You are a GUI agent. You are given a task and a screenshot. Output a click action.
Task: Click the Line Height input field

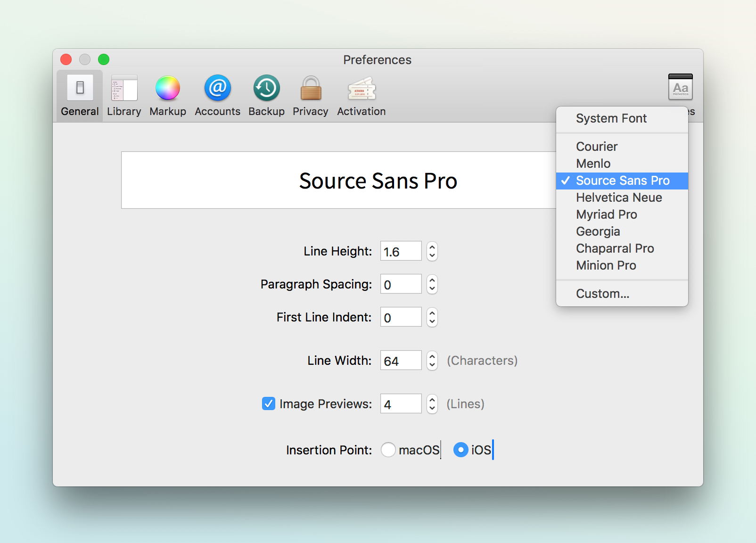[x=401, y=251]
